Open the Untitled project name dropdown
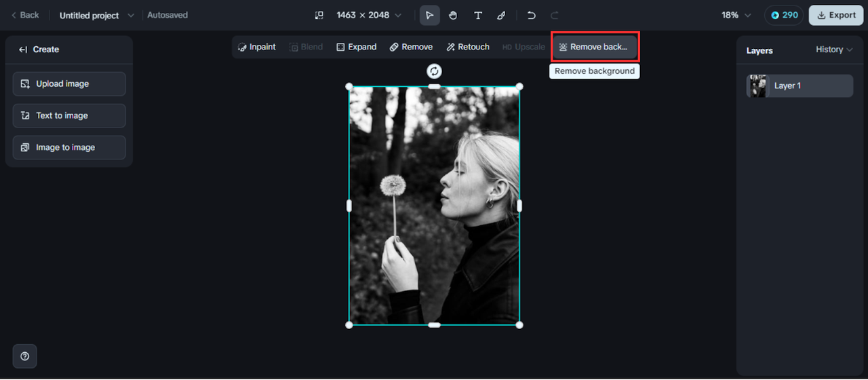Image resolution: width=868 pixels, height=380 pixels. click(x=97, y=15)
